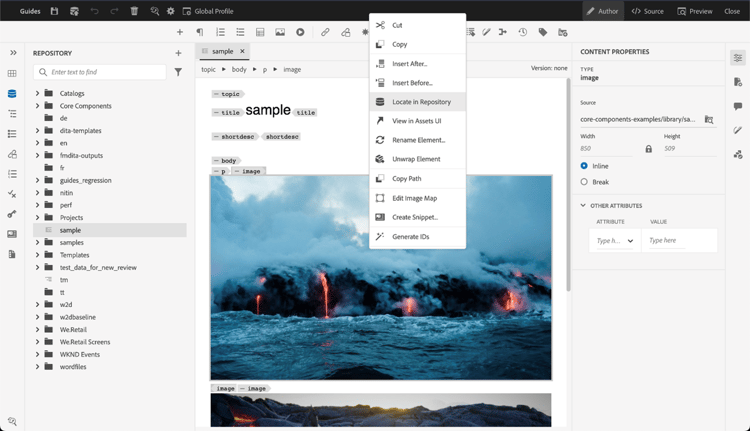
Task: Open the version history clock icon
Action: (522, 32)
